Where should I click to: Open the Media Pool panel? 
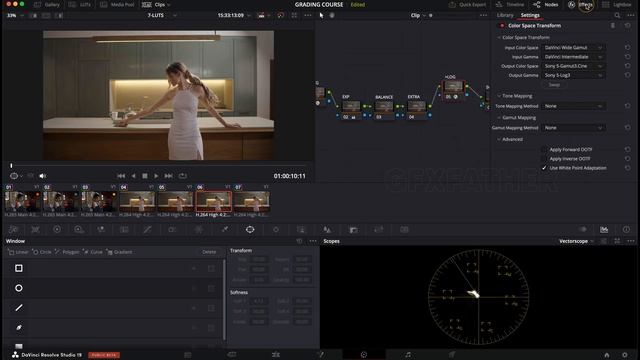pyautogui.click(x=117, y=5)
